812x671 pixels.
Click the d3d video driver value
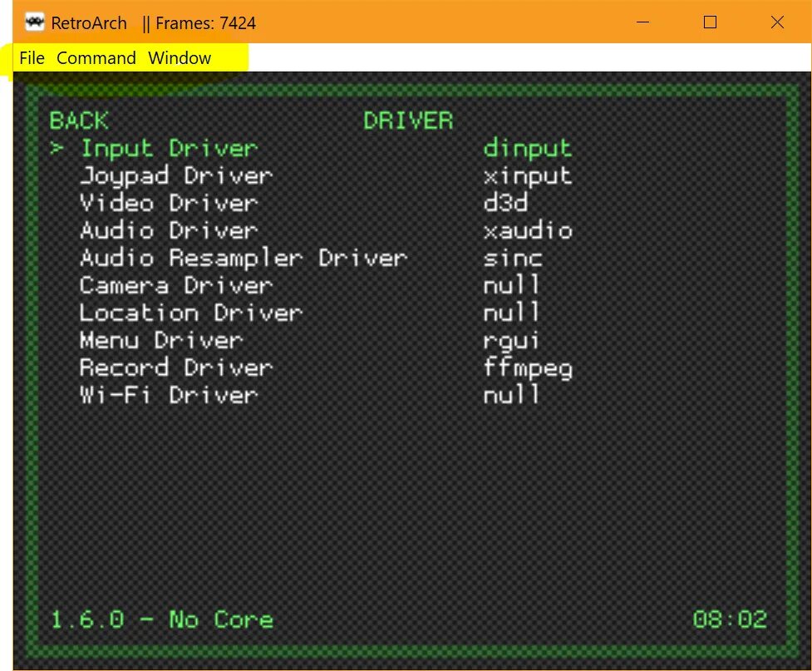coord(505,203)
